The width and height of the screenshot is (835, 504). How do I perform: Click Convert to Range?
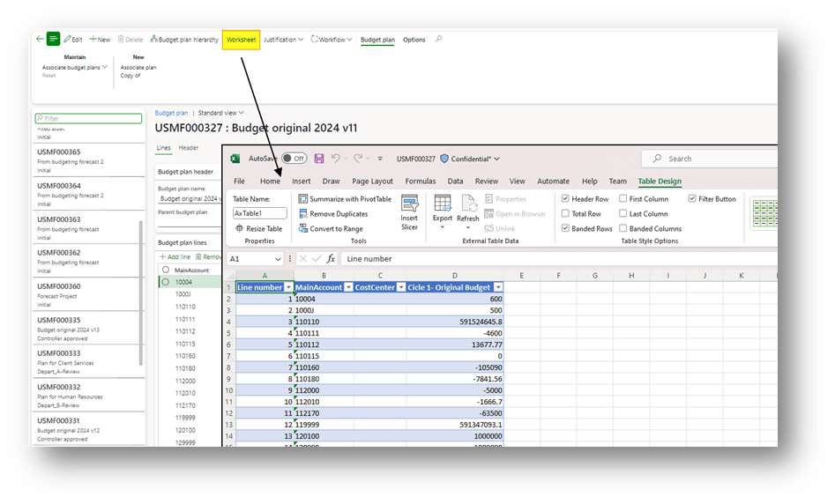coord(331,229)
